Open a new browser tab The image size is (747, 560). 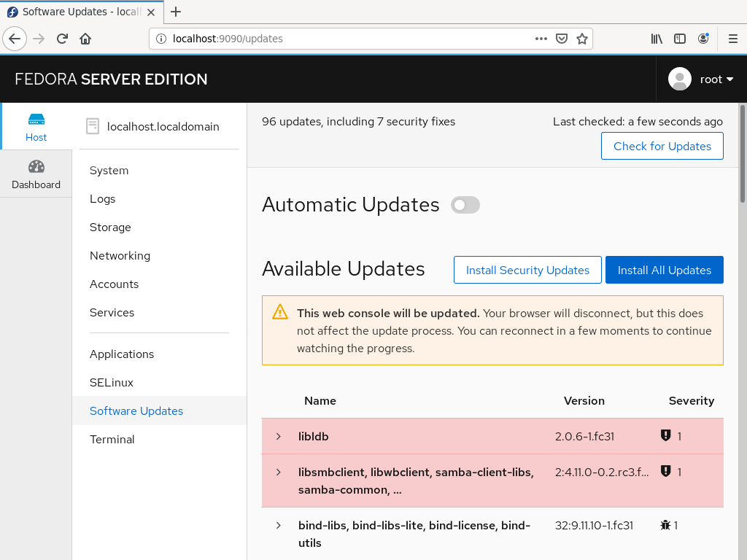176,12
